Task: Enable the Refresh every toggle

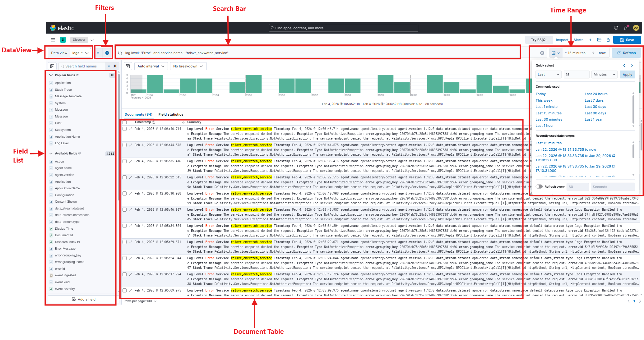Action: point(539,186)
